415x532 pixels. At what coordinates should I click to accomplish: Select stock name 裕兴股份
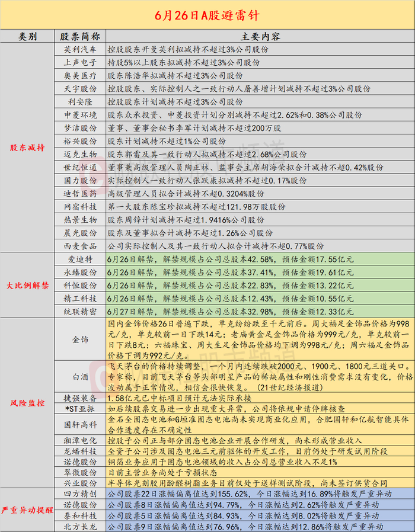pos(80,141)
